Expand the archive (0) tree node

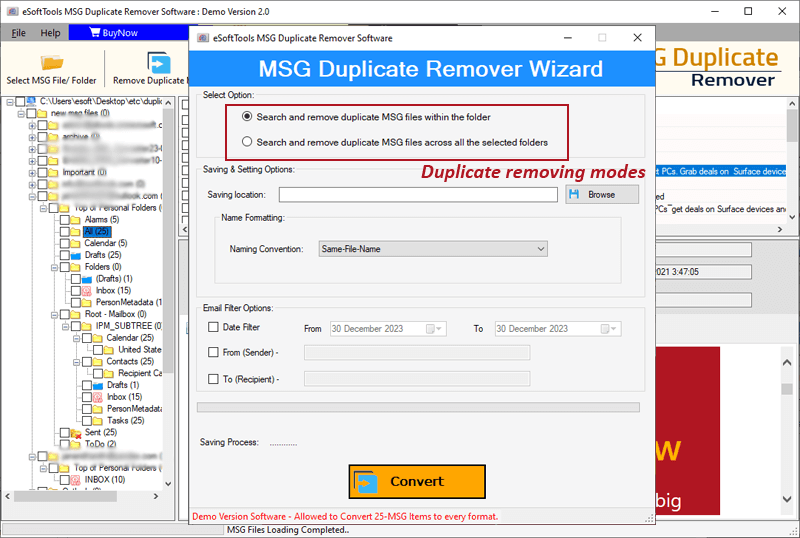click(32, 137)
